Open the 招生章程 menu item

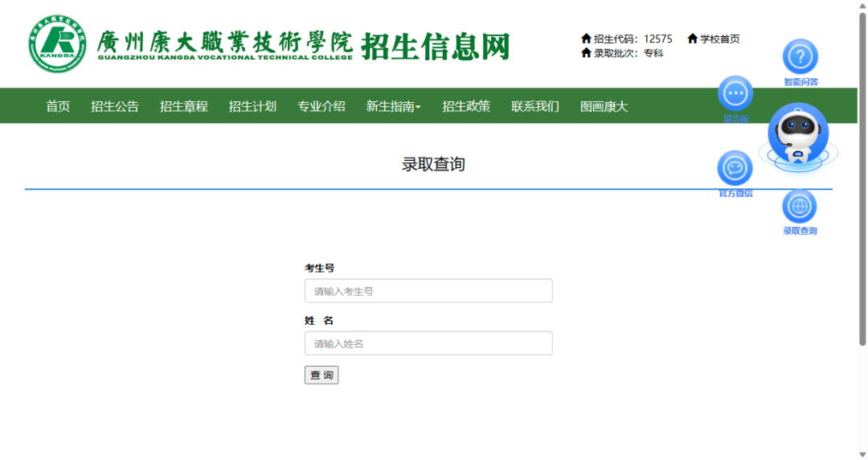pos(184,106)
